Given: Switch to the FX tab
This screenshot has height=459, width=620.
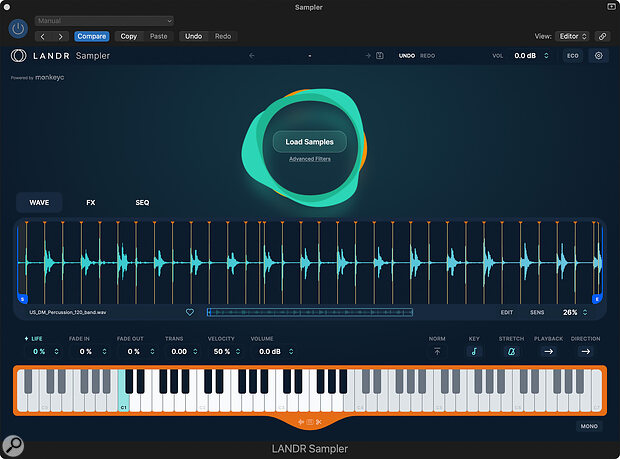Looking at the screenshot, I should click(91, 202).
